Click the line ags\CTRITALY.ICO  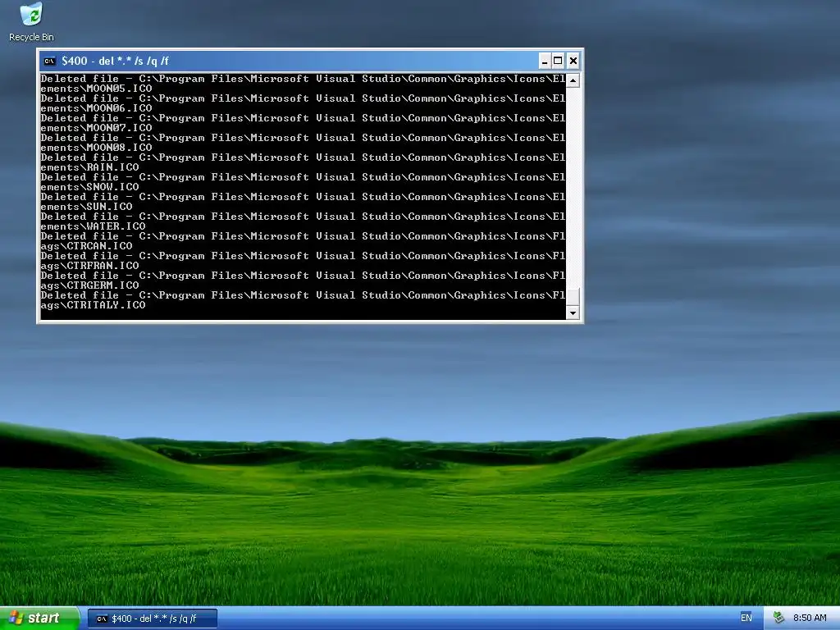tap(94, 305)
